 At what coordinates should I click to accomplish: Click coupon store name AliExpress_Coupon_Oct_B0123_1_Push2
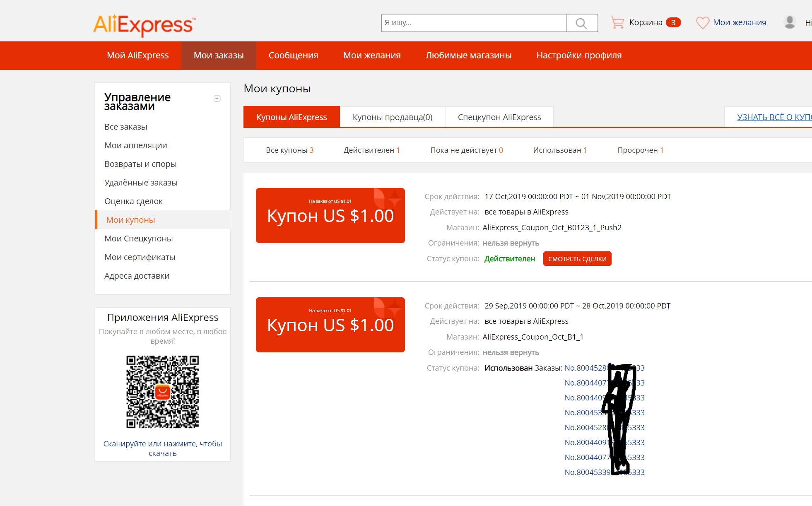tap(552, 228)
